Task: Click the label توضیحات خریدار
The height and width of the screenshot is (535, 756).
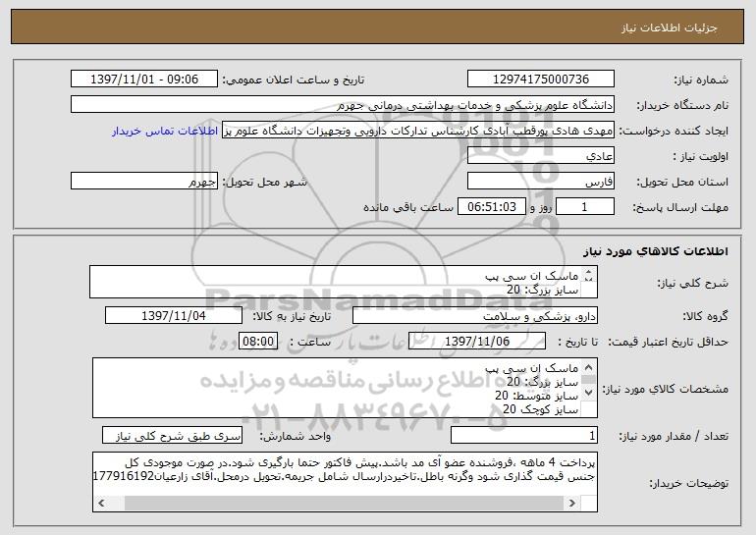Action: point(689,483)
